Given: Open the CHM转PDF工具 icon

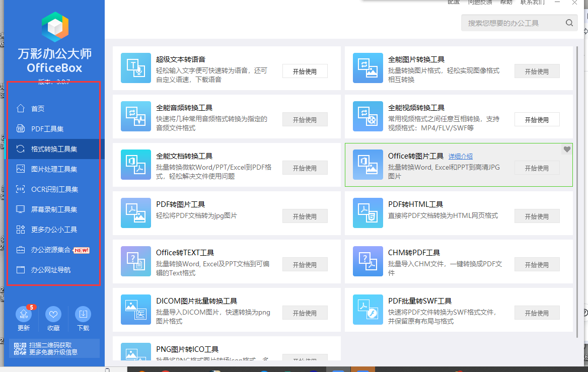Looking at the screenshot, I should point(368,261).
